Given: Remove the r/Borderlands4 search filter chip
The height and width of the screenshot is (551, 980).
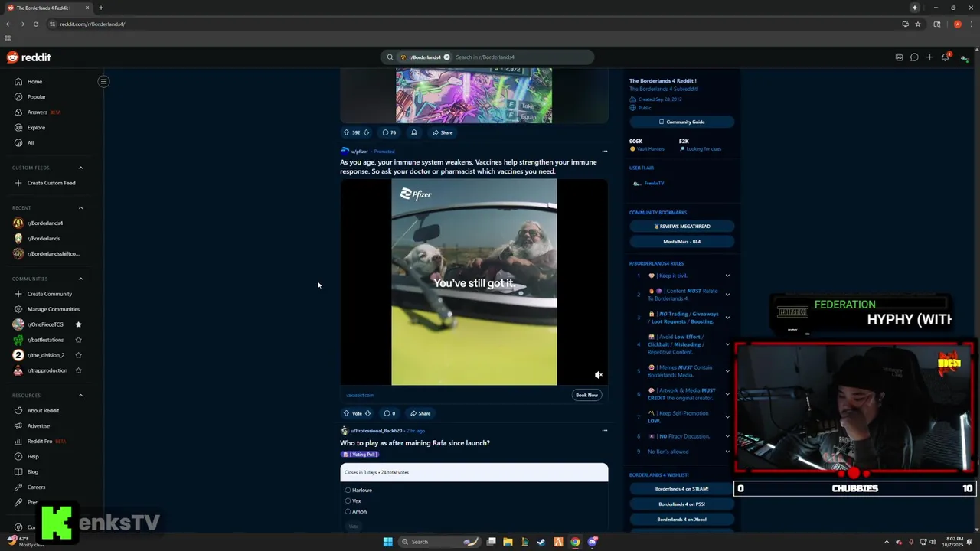Looking at the screenshot, I should [x=446, y=57].
